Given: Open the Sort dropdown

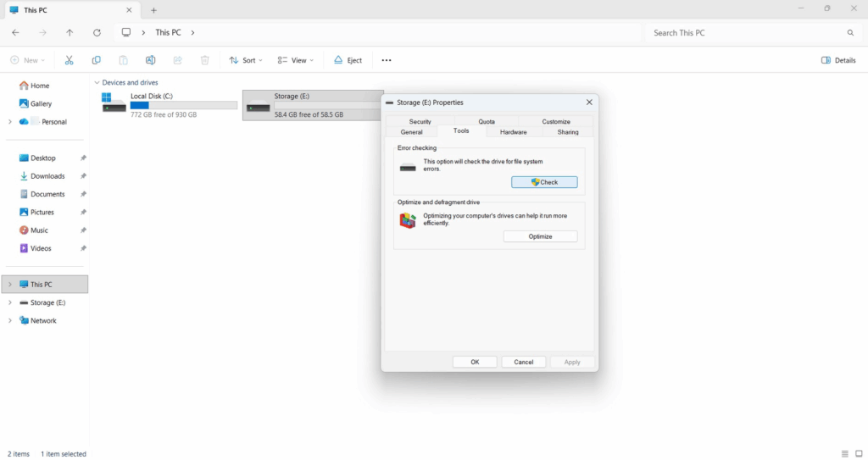Looking at the screenshot, I should tap(246, 60).
